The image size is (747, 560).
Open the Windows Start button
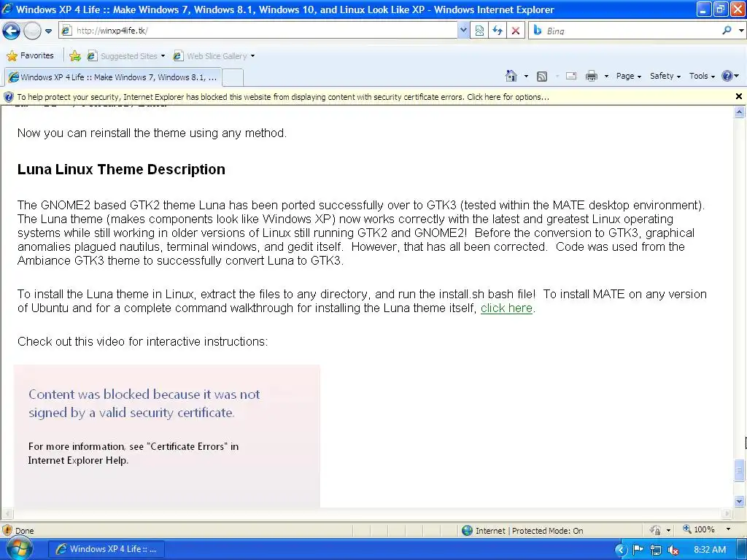[x=19, y=548]
